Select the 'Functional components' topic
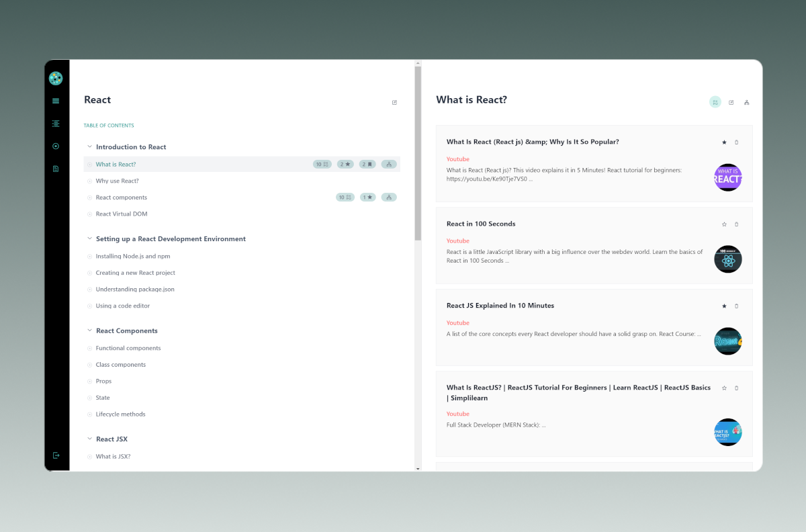 pyautogui.click(x=128, y=348)
